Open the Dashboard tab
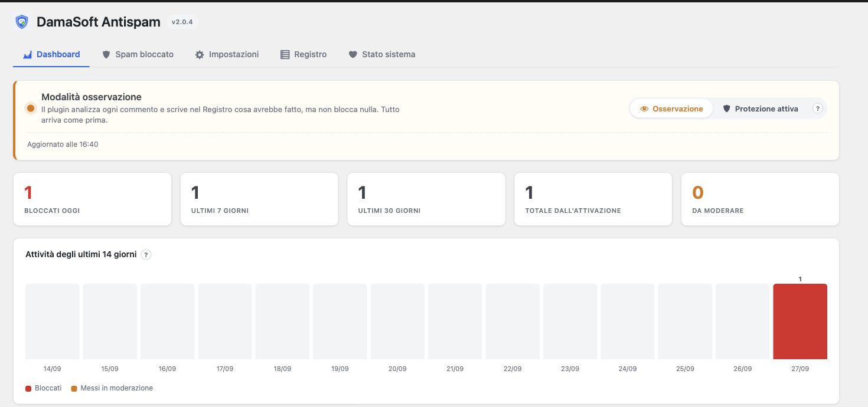This screenshot has height=407, width=868. click(51, 54)
